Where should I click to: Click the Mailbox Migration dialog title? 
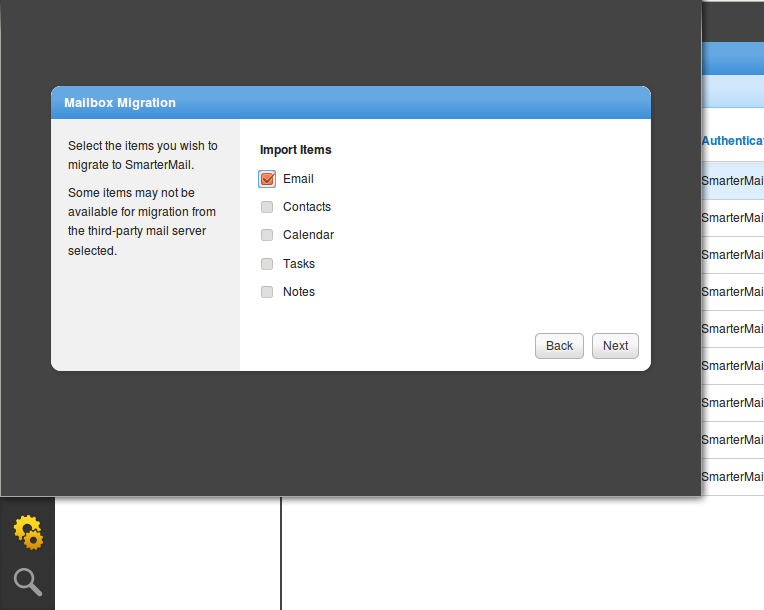[120, 103]
